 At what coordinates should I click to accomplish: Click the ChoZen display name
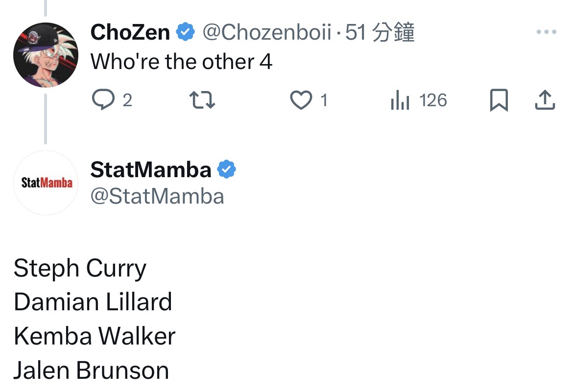130,33
